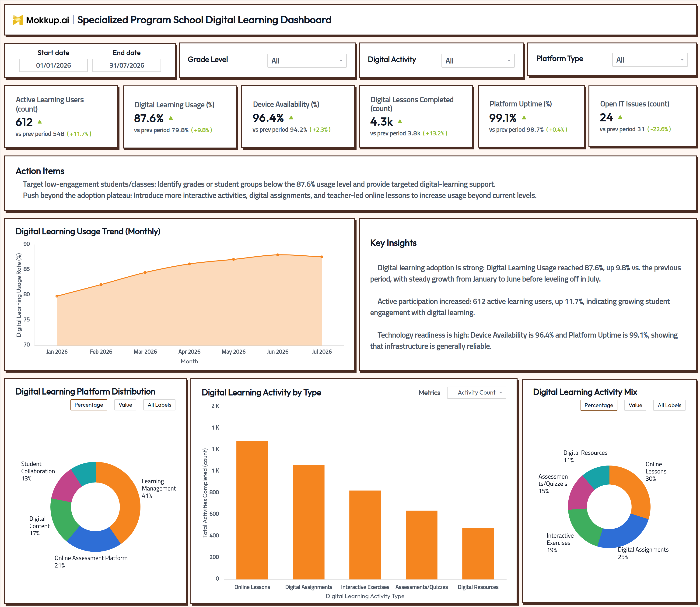Click the Digital Learning Activity by Type title

(261, 392)
